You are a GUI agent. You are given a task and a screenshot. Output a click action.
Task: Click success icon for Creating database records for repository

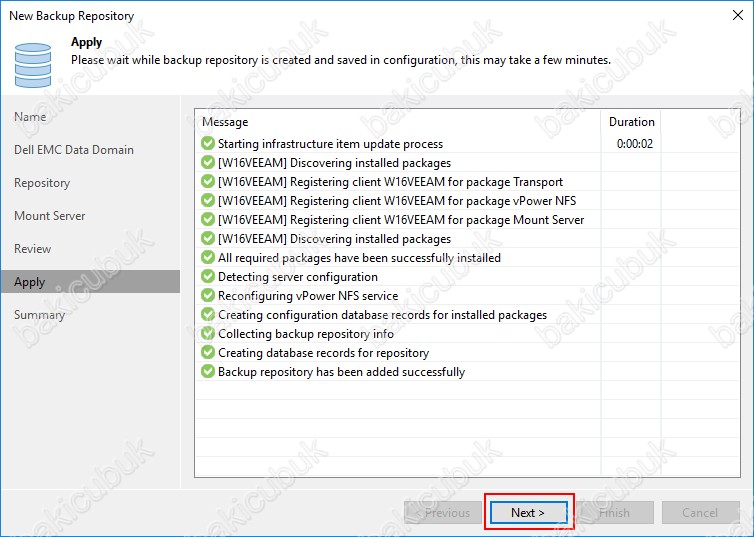(208, 352)
